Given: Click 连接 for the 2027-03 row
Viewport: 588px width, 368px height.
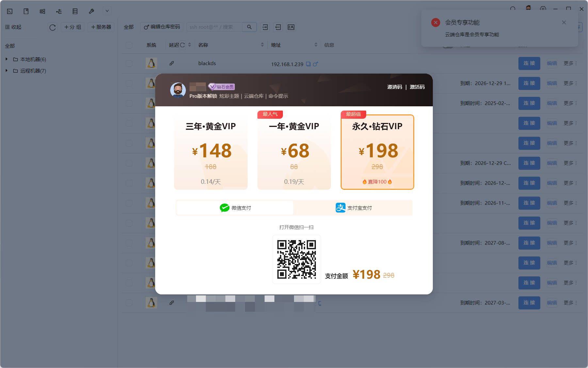Looking at the screenshot, I should tap(529, 303).
